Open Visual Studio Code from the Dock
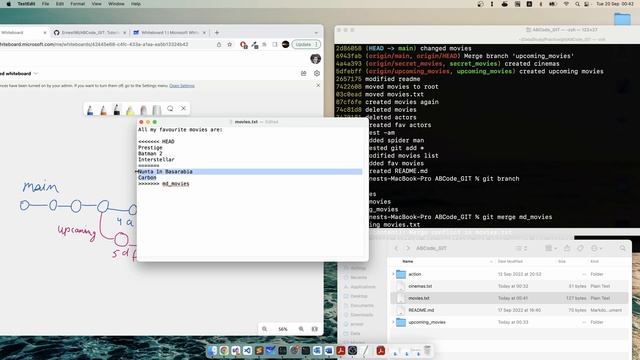 (247, 351)
